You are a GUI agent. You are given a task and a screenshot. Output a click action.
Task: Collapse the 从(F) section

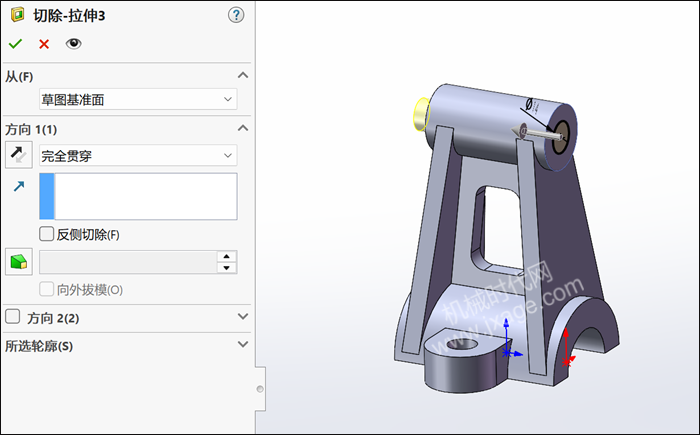pyautogui.click(x=242, y=76)
